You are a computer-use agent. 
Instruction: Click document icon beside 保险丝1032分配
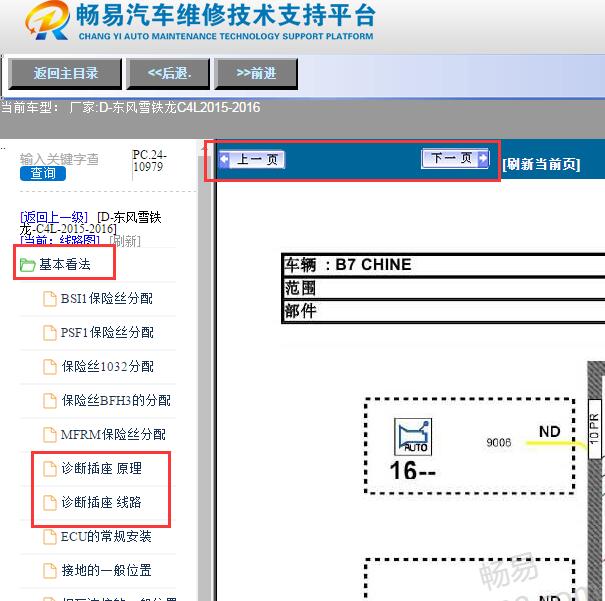click(x=49, y=367)
